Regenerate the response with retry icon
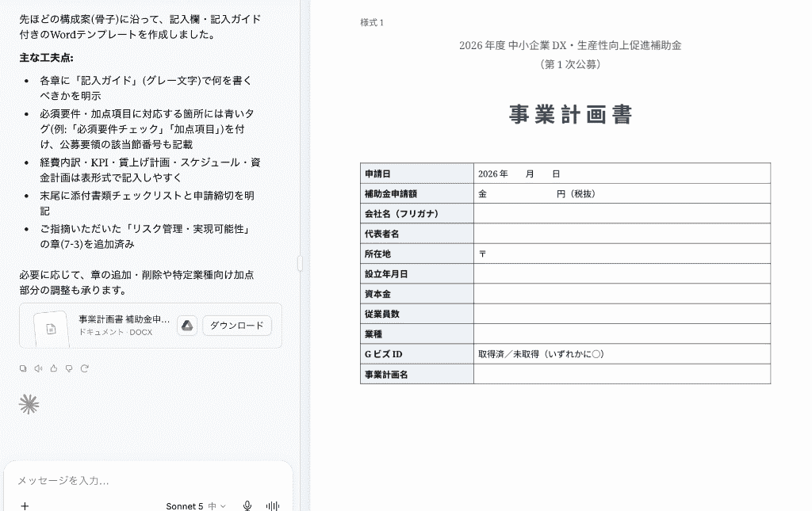 tap(84, 368)
